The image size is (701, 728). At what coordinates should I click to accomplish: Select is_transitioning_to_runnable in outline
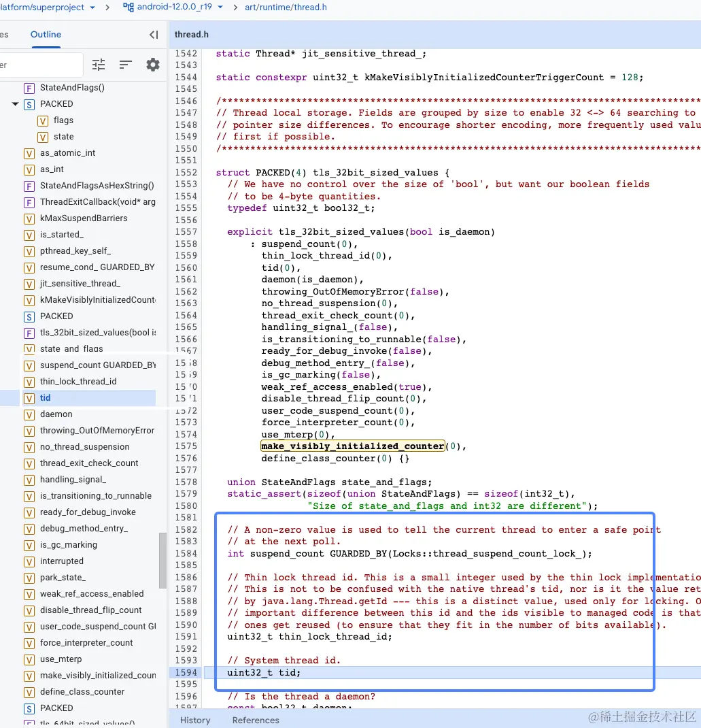click(96, 496)
